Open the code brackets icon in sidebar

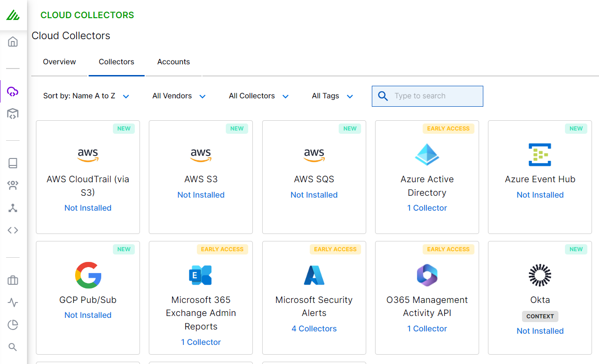pos(13,230)
